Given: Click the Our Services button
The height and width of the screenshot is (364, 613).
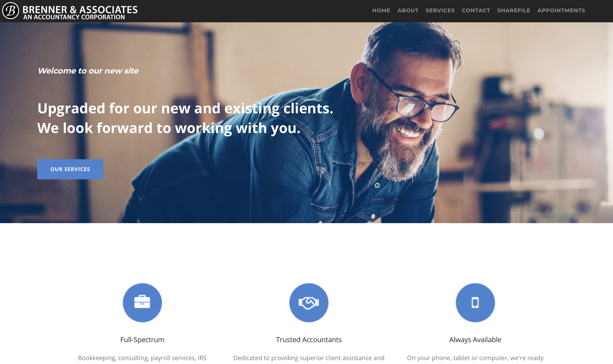Looking at the screenshot, I should point(70,169).
